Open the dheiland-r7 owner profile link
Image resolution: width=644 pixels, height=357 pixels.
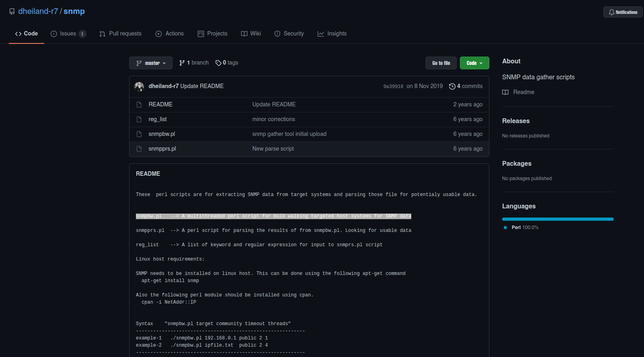point(38,12)
